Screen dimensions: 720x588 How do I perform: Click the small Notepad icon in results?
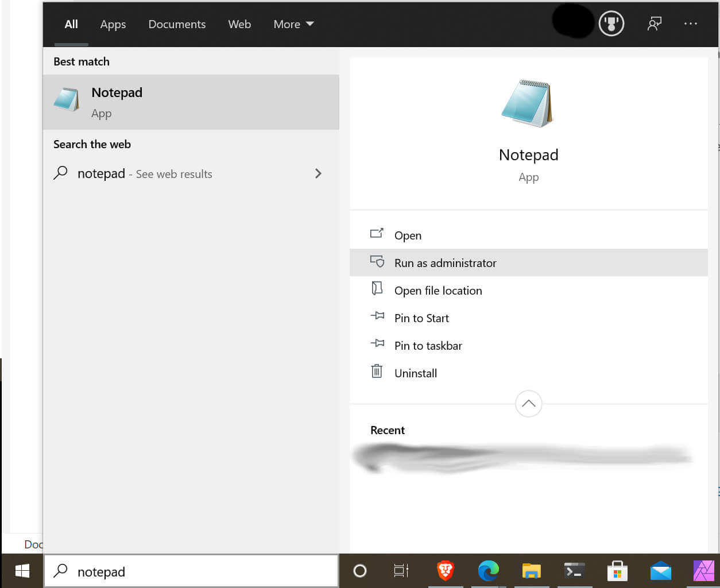(67, 99)
